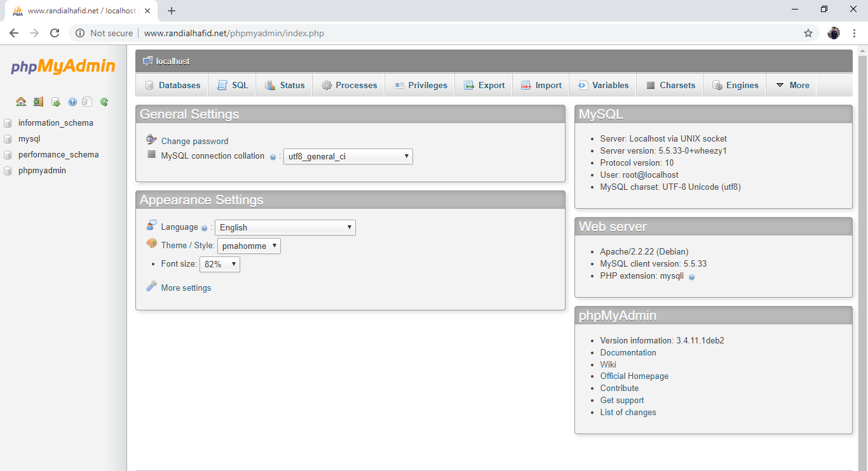This screenshot has width=868, height=471.
Task: Open mysql database in sidebar
Action: [29, 138]
